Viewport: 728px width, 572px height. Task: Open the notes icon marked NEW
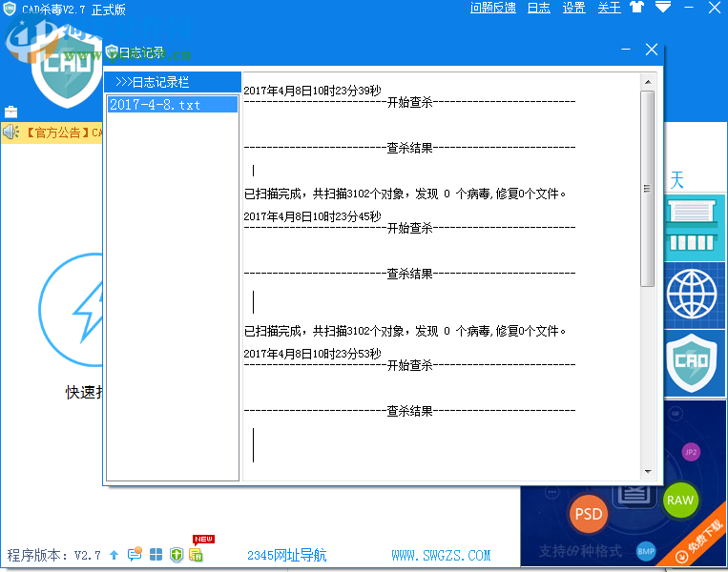(196, 555)
